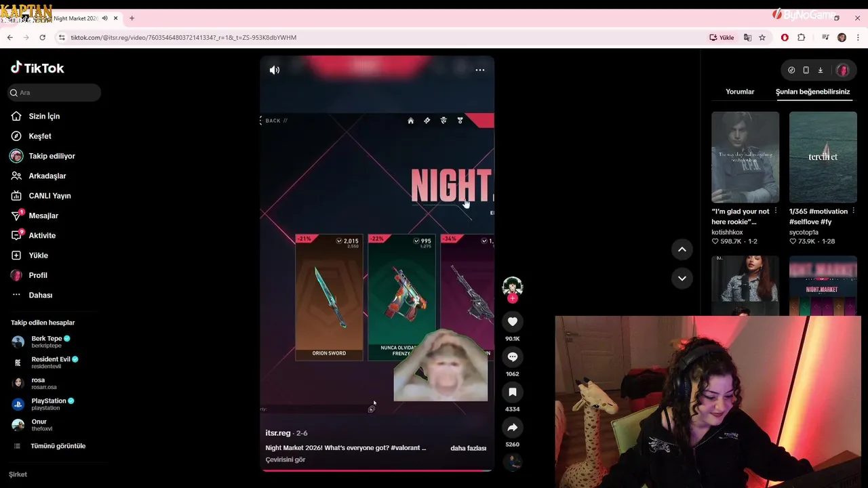The width and height of the screenshot is (868, 488).
Task: Open the browser extensions puzzle icon
Action: pyautogui.click(x=802, y=37)
